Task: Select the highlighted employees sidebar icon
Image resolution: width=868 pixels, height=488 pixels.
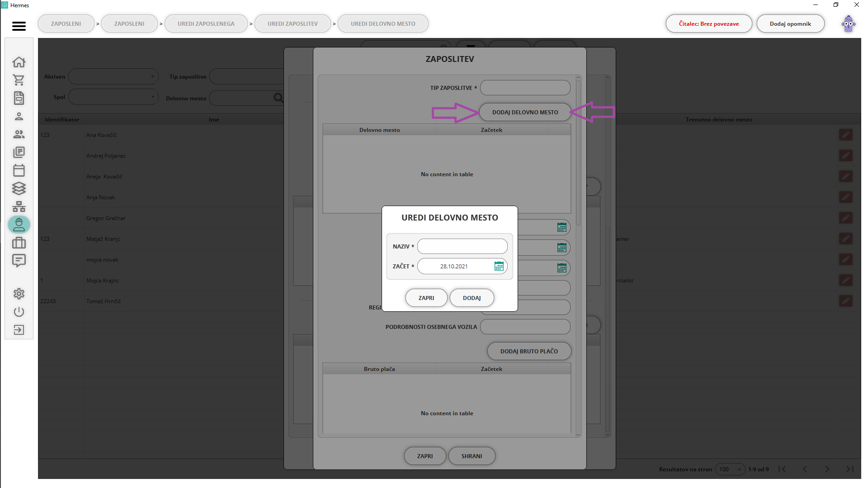Action: (x=19, y=225)
